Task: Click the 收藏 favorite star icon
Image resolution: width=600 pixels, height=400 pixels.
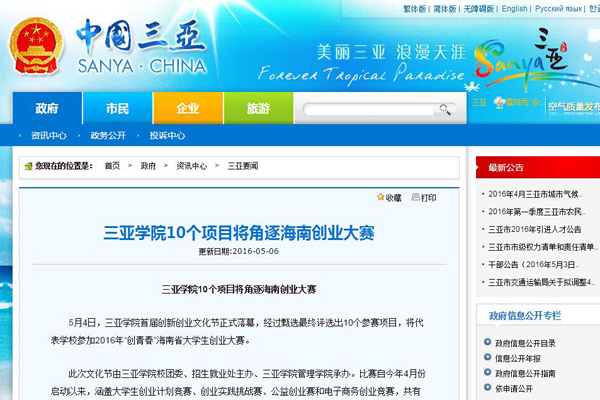Action: [381, 198]
